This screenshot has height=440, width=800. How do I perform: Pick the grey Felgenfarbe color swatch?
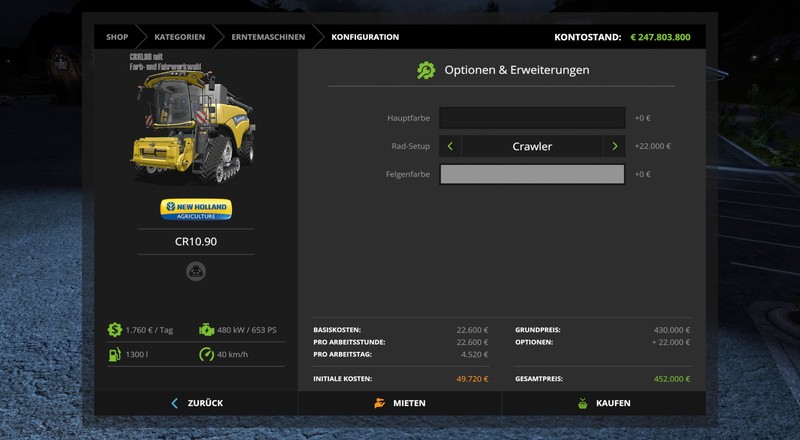pyautogui.click(x=532, y=174)
